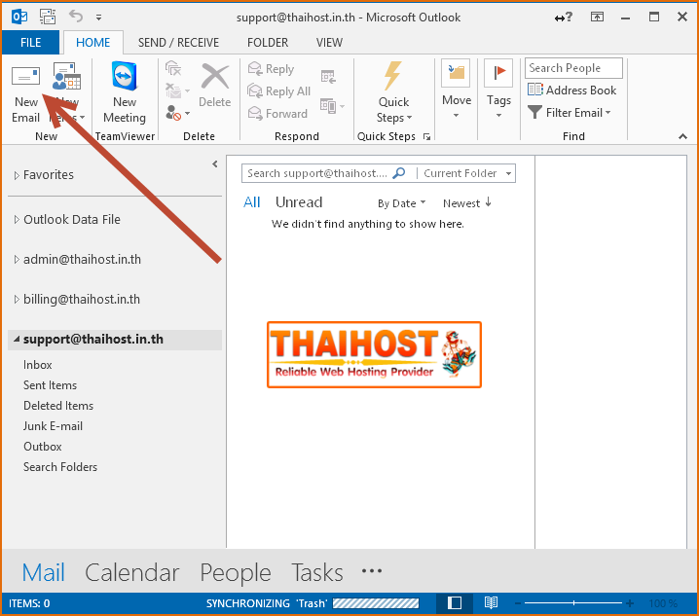Image resolution: width=699 pixels, height=616 pixels.
Task: Collapse the folder pane arrow
Action: [215, 164]
